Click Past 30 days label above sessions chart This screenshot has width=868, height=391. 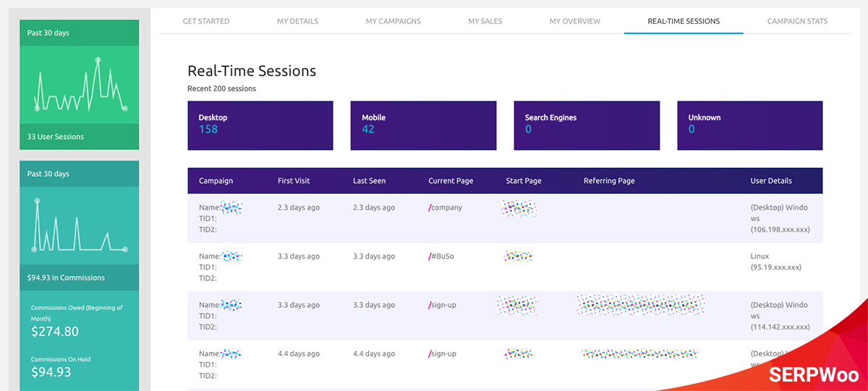tap(48, 33)
